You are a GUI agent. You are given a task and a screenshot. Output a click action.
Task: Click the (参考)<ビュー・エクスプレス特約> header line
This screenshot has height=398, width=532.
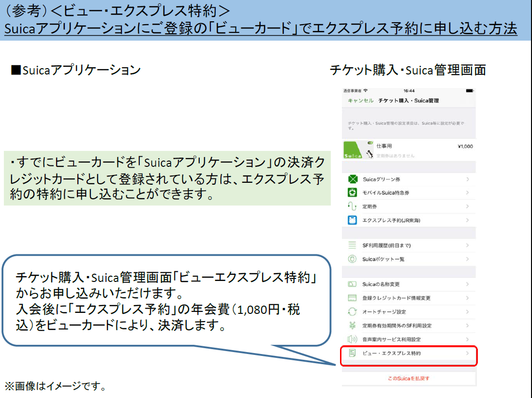[118, 11]
